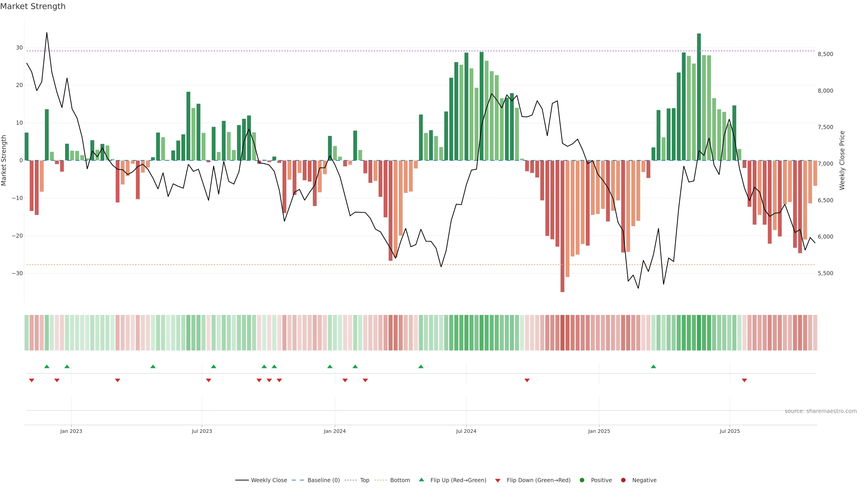This screenshot has width=868, height=488.
Task: Click the Jan 2024 x-axis label
Action: [x=335, y=431]
